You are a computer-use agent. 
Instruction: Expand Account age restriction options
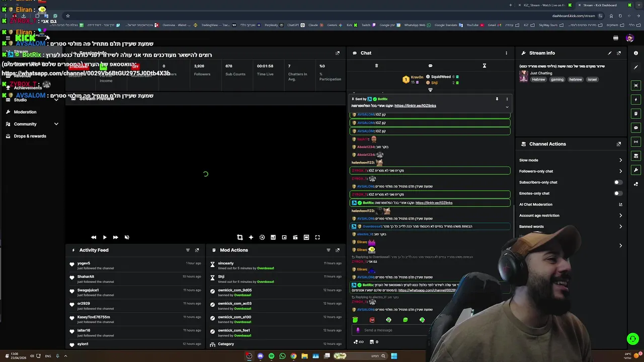click(x=620, y=215)
